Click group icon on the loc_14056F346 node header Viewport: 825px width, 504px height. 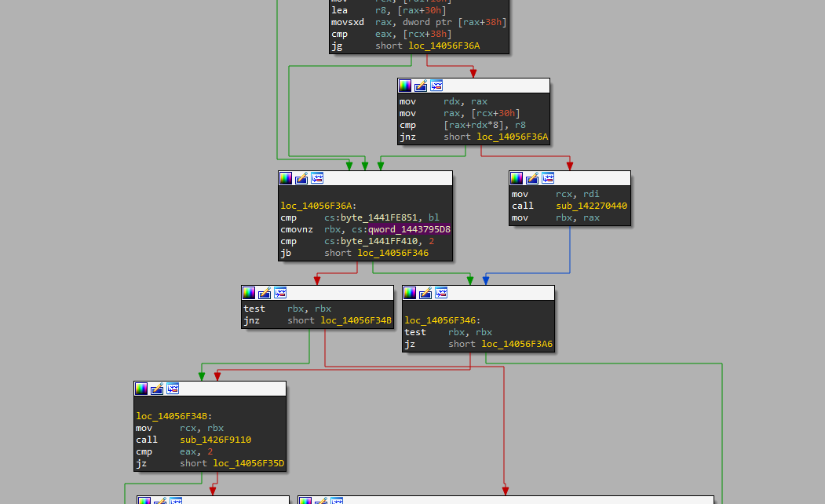coord(441,293)
